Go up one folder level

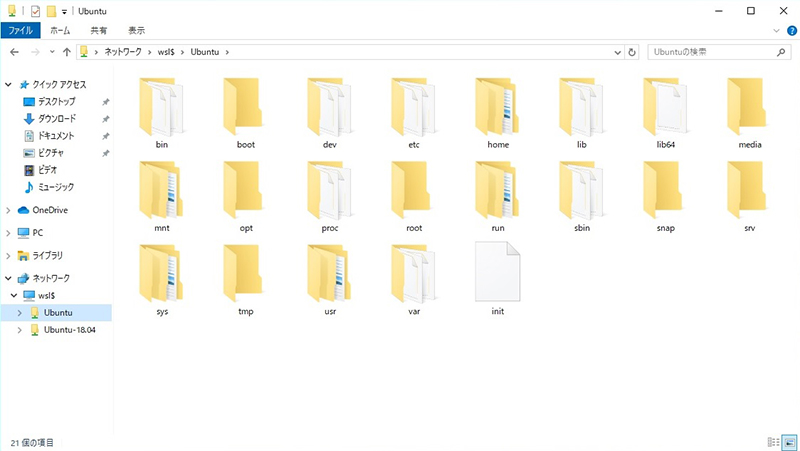click(66, 52)
